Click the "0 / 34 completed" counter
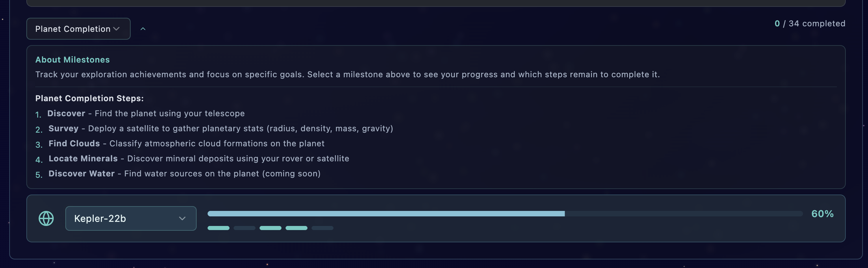 point(810,24)
